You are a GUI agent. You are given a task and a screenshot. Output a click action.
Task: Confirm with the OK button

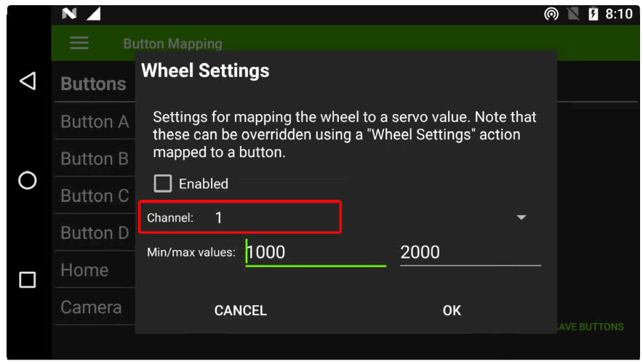[x=452, y=310]
